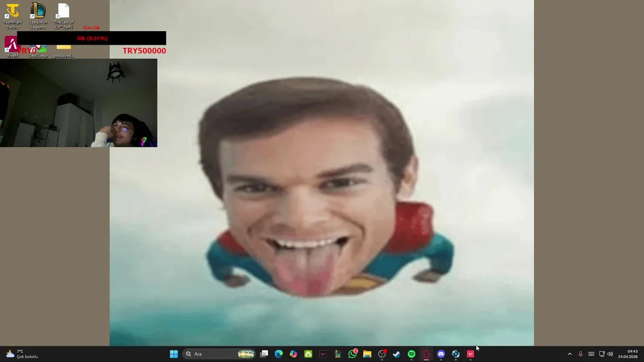Viewport: 644px width, 362px height.
Task: Select the GeoGuessr desktop shortcut
Action: (38, 50)
